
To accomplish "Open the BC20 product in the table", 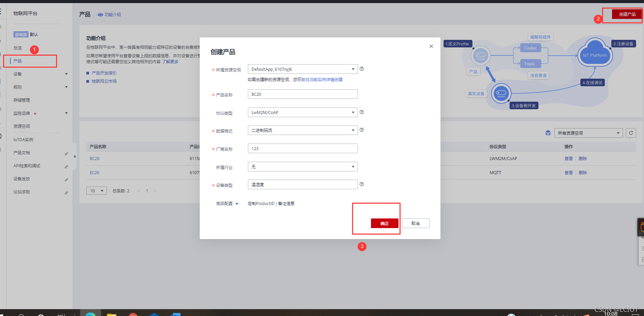I will pos(95,159).
